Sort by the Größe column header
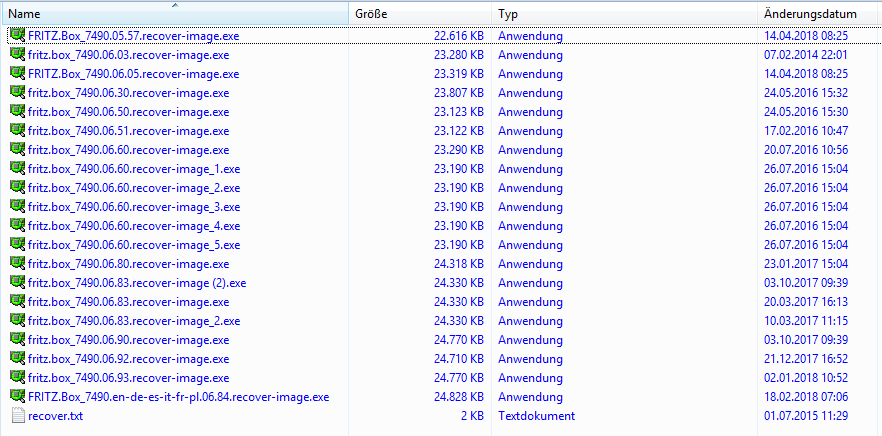This screenshot has width=882, height=436. coord(421,14)
